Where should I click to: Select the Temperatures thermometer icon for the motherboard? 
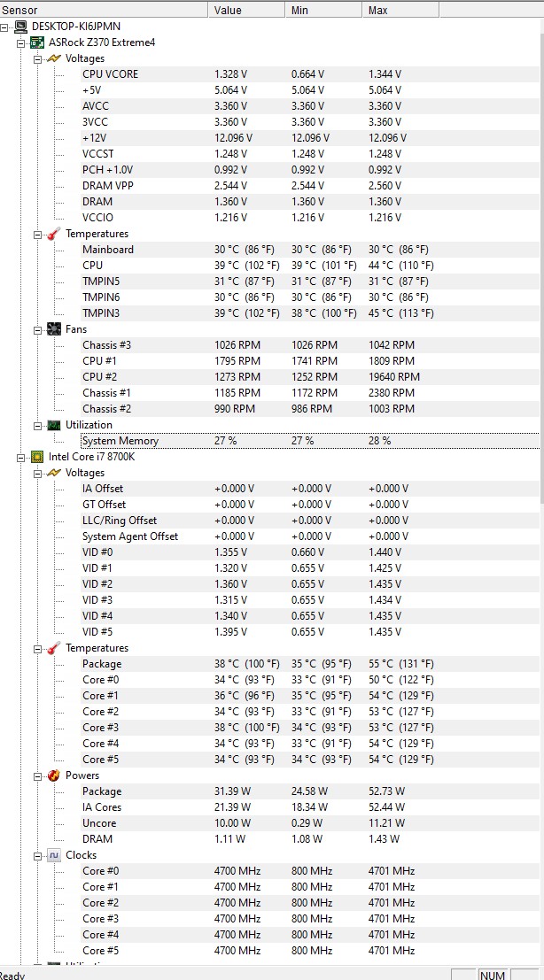point(53,233)
